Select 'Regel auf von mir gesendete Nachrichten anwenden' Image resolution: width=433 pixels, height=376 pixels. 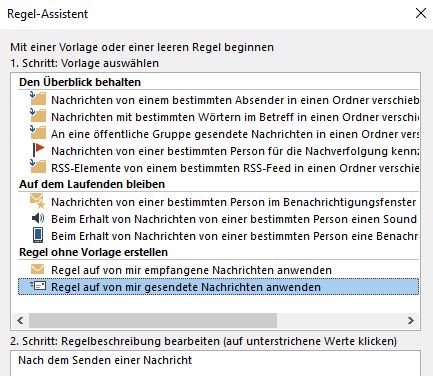(x=218, y=287)
